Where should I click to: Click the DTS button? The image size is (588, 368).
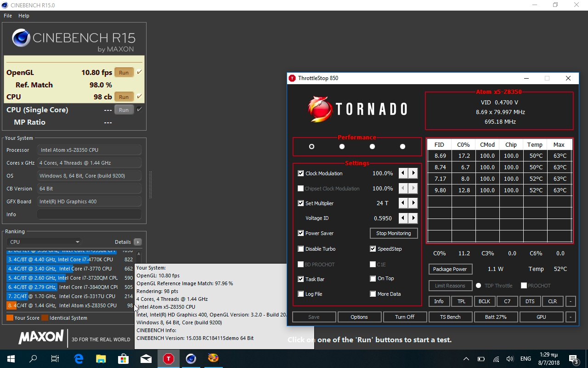pos(530,301)
